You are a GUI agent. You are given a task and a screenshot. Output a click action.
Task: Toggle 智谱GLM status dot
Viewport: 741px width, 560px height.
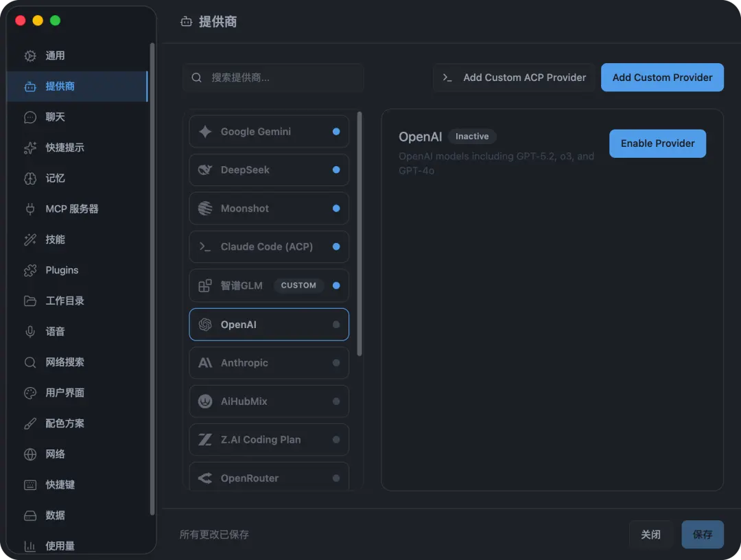(x=336, y=285)
